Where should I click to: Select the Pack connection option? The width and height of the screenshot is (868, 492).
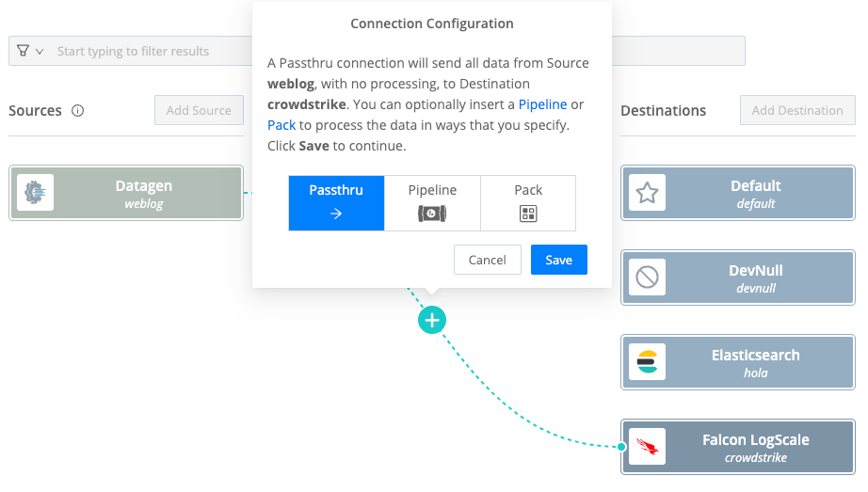528,203
